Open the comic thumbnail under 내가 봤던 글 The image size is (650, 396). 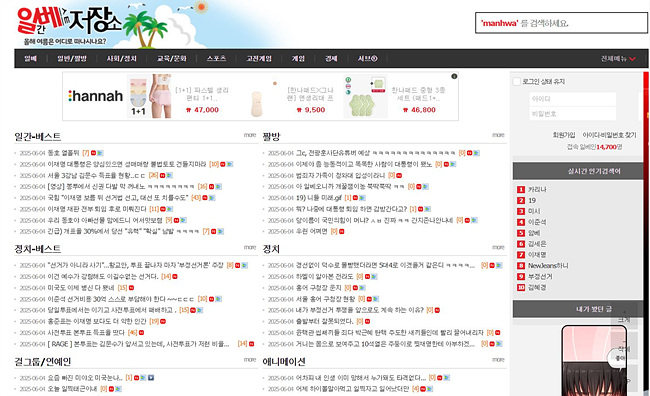(x=594, y=361)
